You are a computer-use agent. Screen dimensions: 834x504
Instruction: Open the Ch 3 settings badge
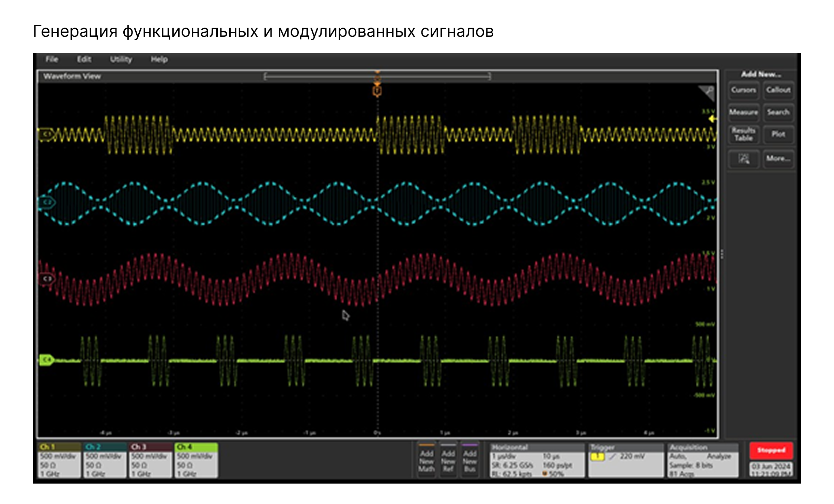151,460
